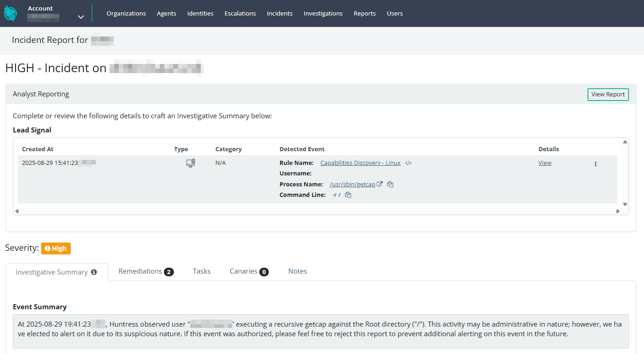Go to the Identities page
Screen dimensions: 644x354
(200, 13)
